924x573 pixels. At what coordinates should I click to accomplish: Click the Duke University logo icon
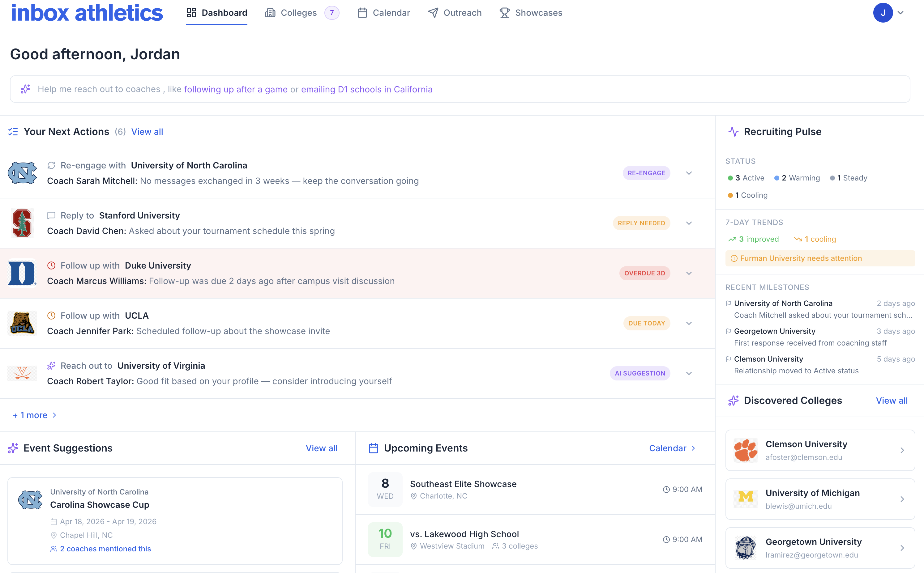[x=22, y=273]
